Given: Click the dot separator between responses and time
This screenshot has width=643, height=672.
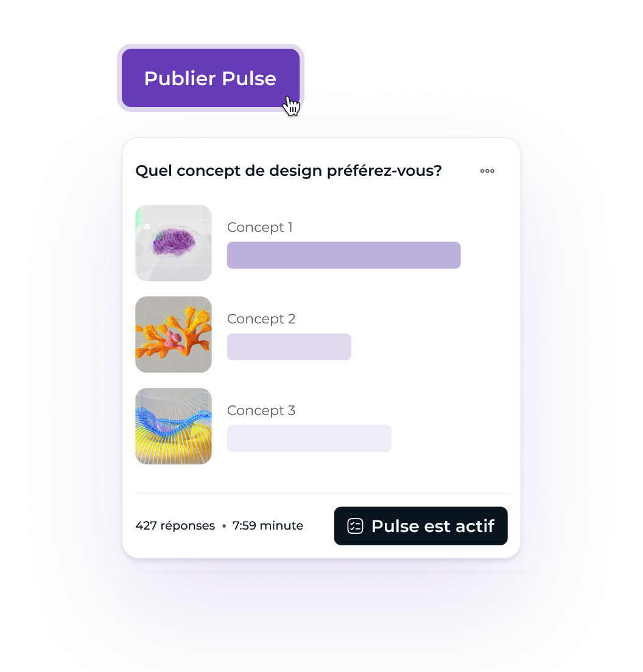Looking at the screenshot, I should pyautogui.click(x=223, y=526).
